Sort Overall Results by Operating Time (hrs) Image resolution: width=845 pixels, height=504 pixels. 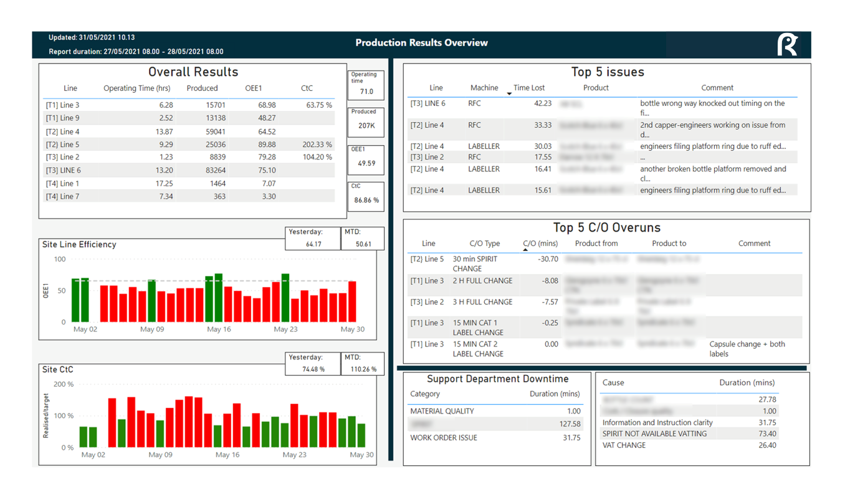[136, 88]
